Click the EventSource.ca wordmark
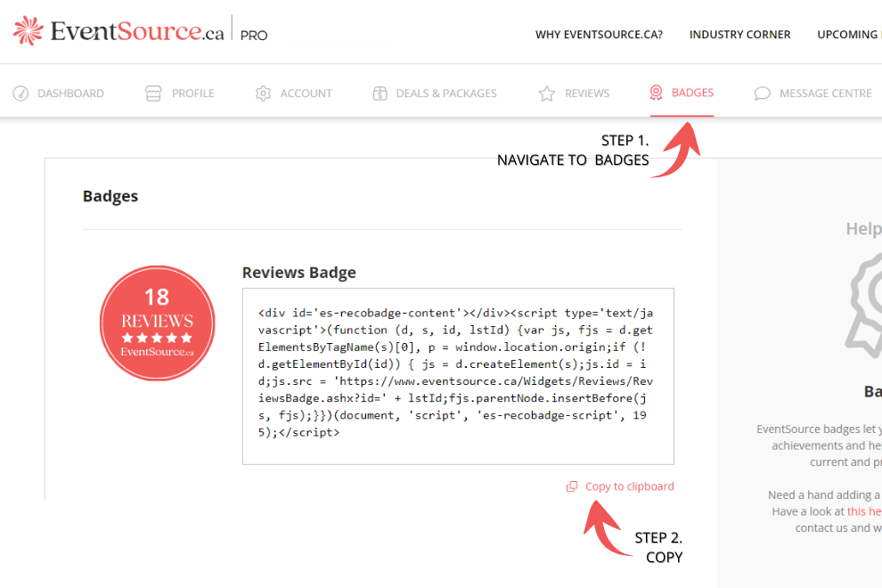 (137, 31)
